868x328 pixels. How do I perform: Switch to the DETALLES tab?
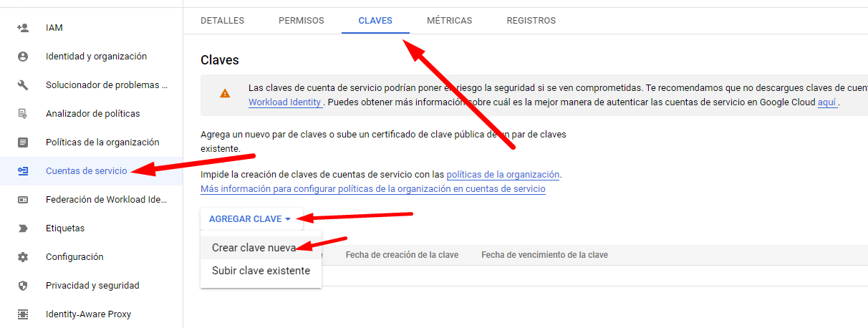click(x=222, y=21)
